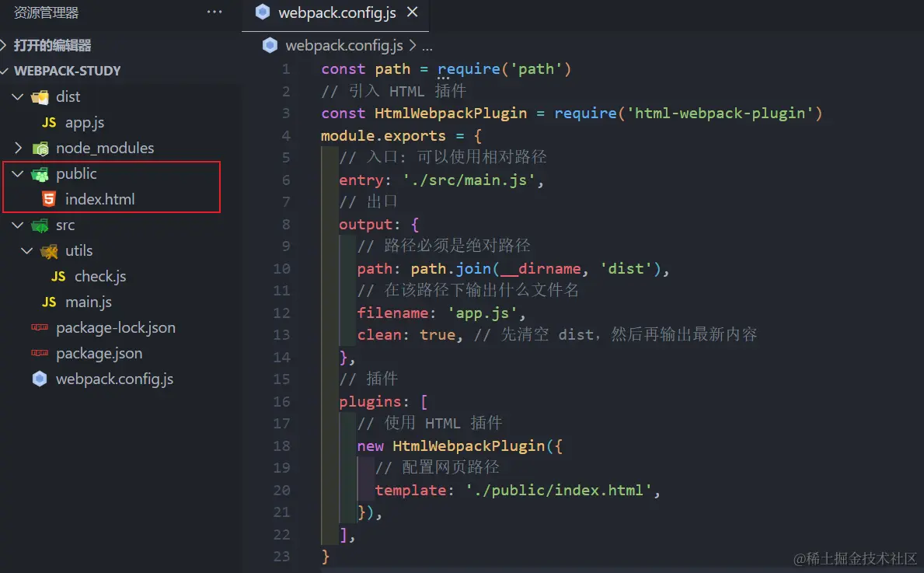Image resolution: width=924 pixels, height=573 pixels.
Task: Open the package.json file
Action: click(99, 354)
